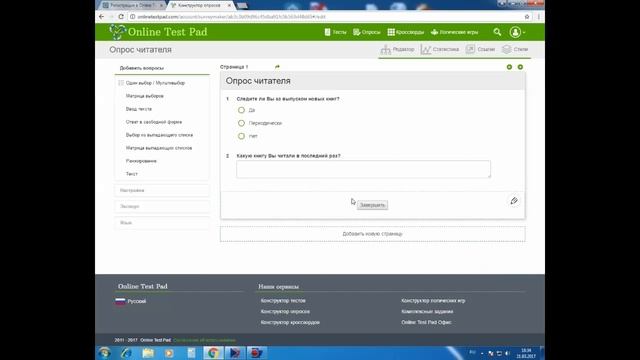Click Добавить новую страницу
The width and height of the screenshot is (640, 360).
373,234
